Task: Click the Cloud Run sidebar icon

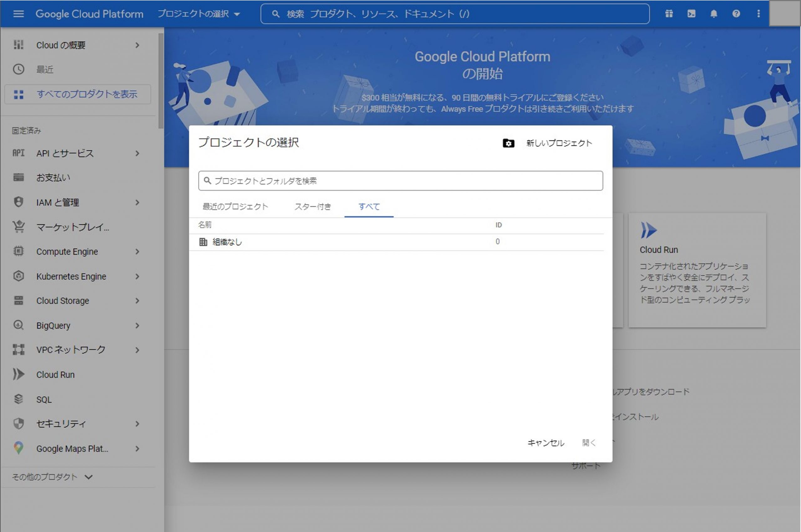Action: (18, 375)
